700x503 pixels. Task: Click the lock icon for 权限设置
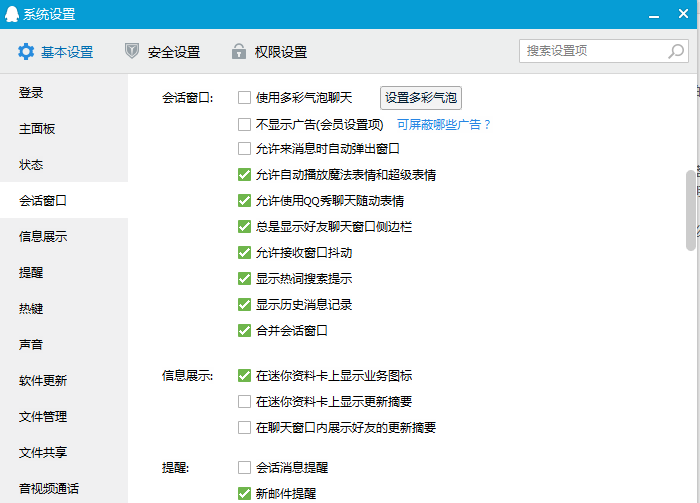tap(239, 51)
